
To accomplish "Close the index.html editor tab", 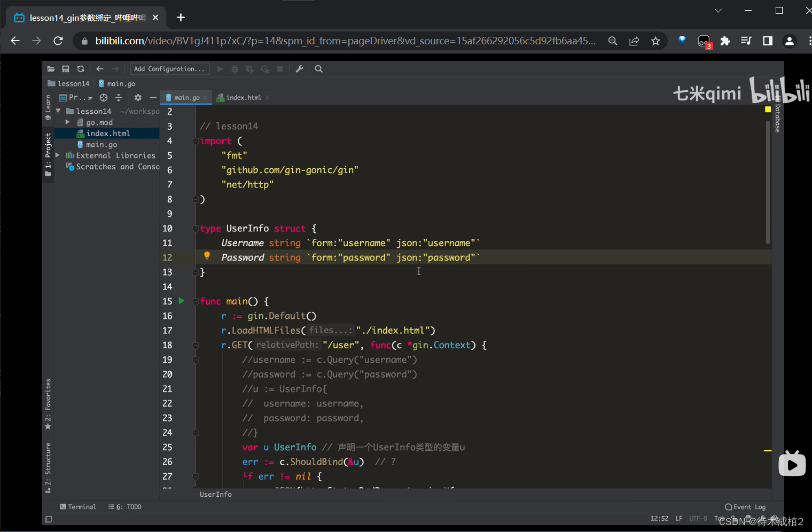I will pyautogui.click(x=268, y=98).
